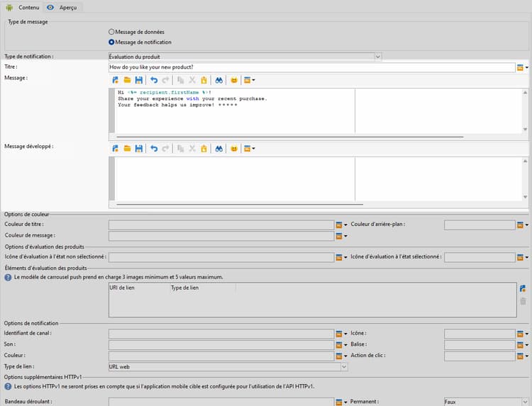
Task: Open the Action de clic personalization menu
Action: [x=523, y=356]
